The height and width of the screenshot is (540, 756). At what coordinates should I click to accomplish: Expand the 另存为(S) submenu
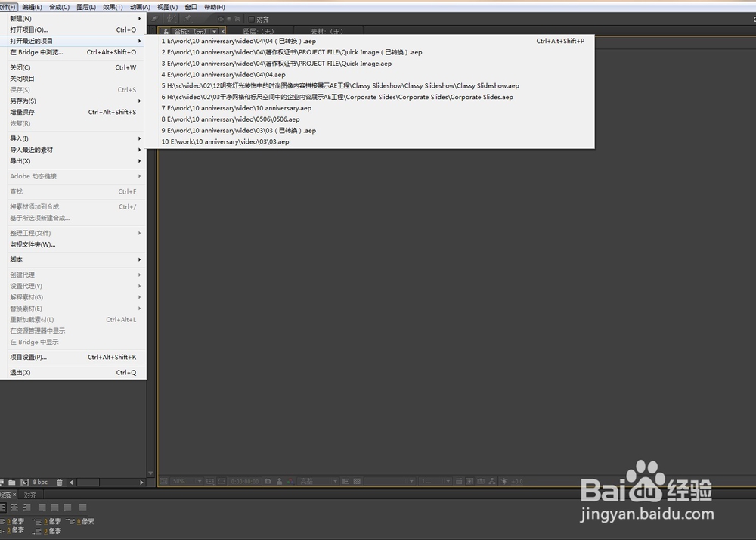tap(73, 101)
